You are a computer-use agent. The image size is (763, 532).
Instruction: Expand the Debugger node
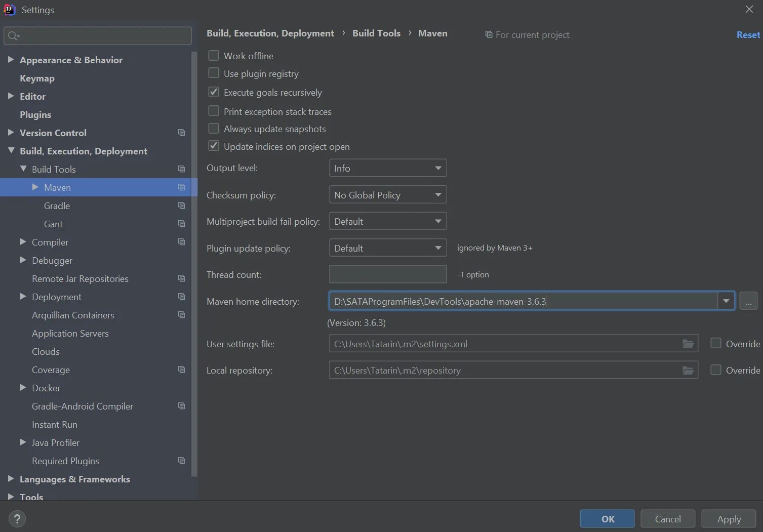[23, 260]
